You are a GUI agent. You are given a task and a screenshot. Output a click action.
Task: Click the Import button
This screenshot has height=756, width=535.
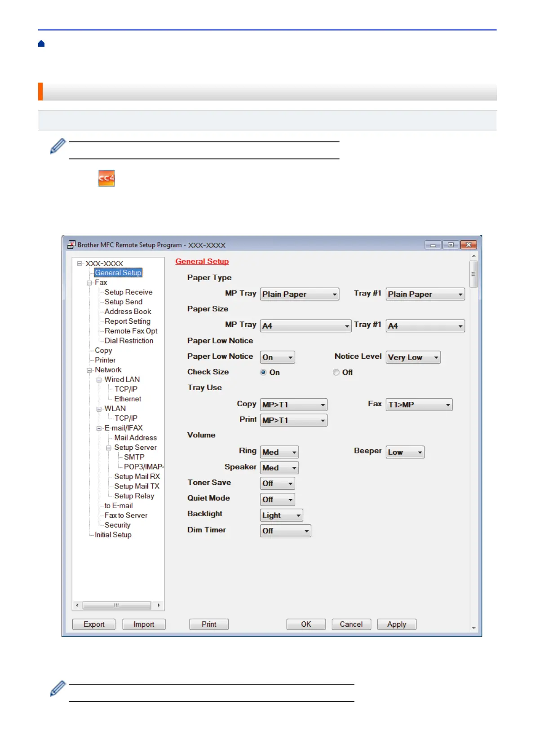(144, 624)
